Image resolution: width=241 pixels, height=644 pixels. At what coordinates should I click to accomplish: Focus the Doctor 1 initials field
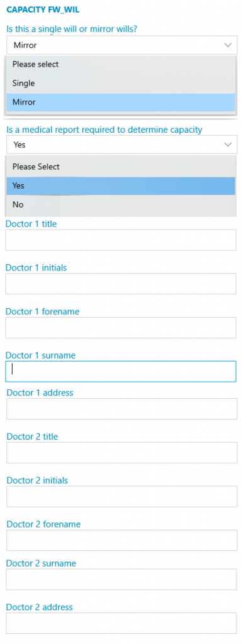121,284
